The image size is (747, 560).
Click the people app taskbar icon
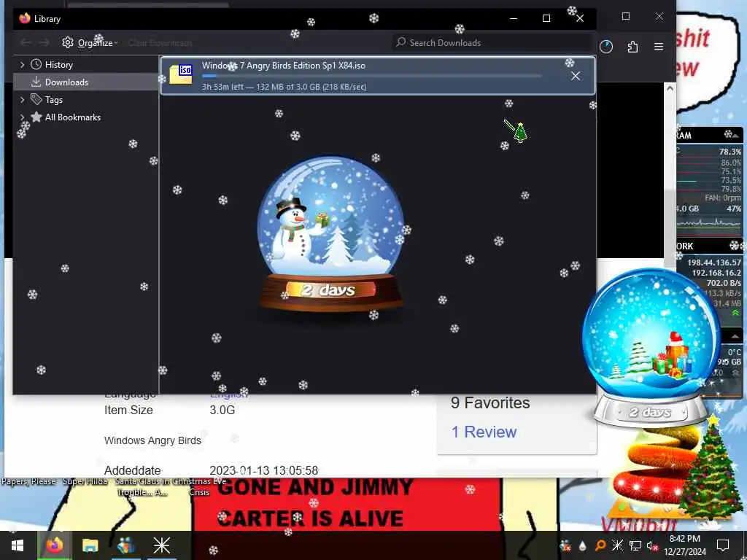coord(125,545)
